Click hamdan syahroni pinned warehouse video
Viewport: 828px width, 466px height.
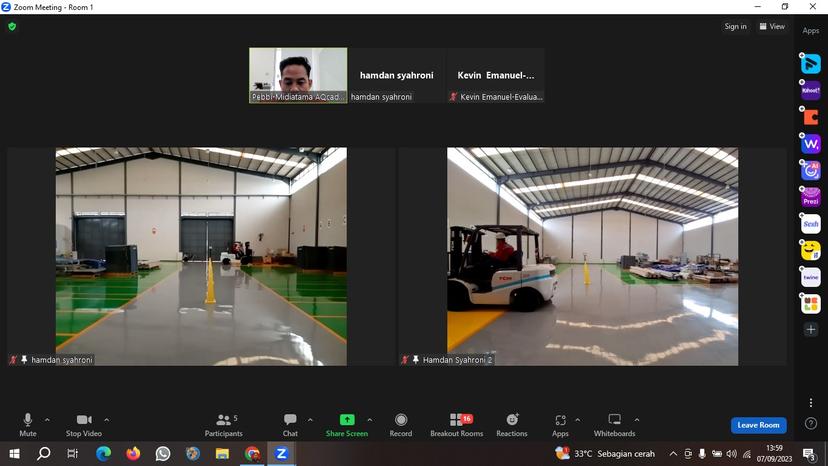[x=201, y=256]
